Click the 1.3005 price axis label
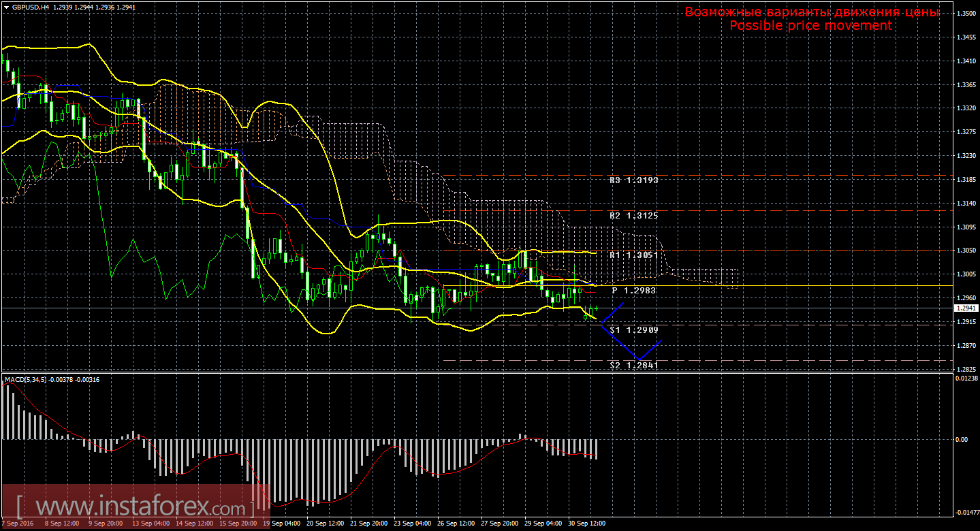The width and height of the screenshot is (980, 531). pos(966,274)
